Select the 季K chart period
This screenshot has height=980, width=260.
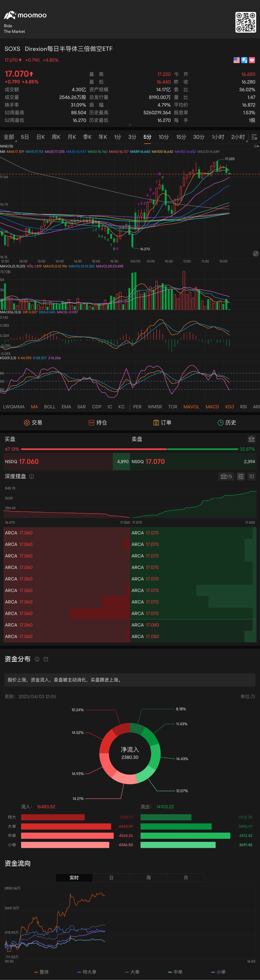87,137
